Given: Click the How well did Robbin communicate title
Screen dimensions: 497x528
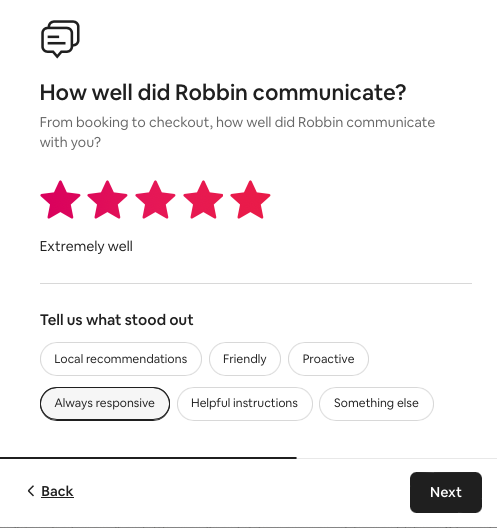Looking at the screenshot, I should click(223, 92).
